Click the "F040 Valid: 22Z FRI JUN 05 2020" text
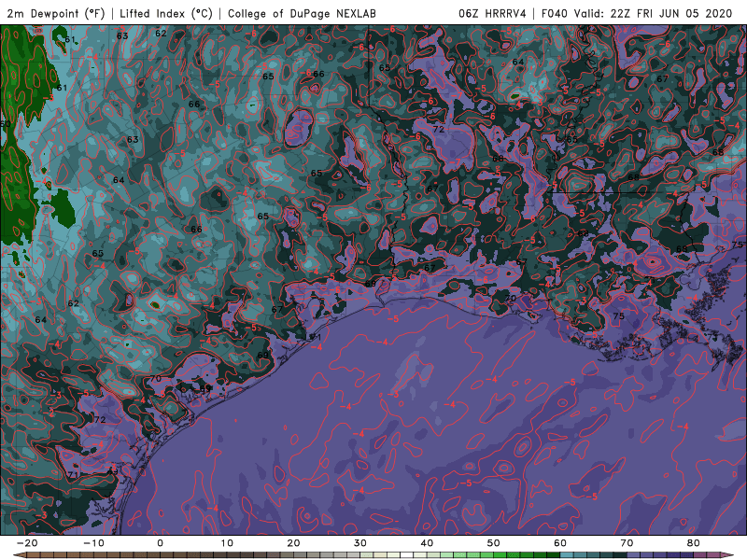747x560 pixels. (637, 14)
